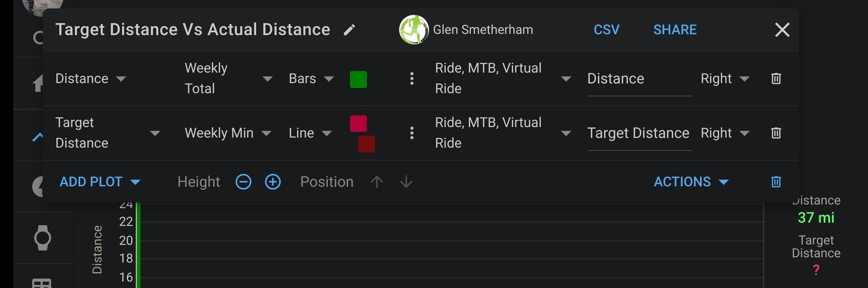868x288 pixels.
Task: Open the watch icon in sidebar
Action: 42,238
